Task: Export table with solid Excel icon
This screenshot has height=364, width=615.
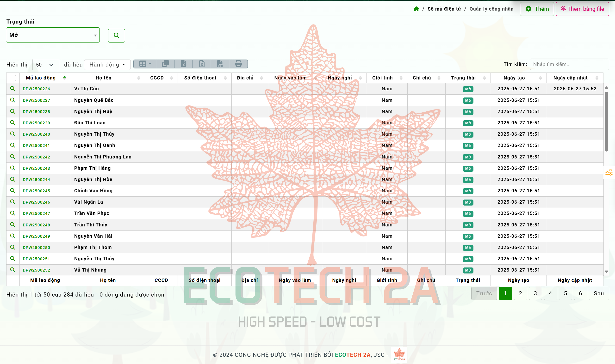Action: click(x=183, y=64)
